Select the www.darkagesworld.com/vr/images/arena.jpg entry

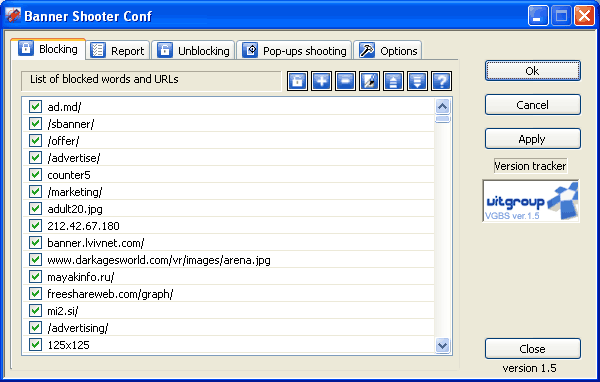tap(159, 260)
